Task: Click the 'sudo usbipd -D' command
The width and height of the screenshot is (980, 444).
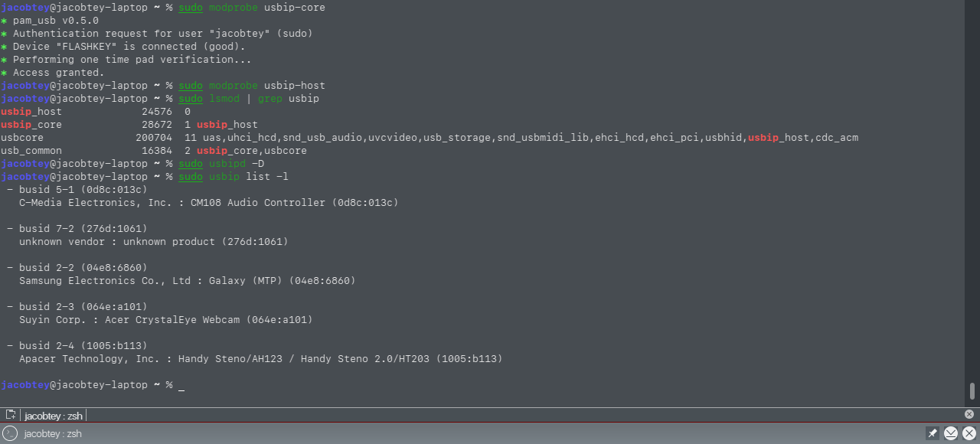Action: point(221,164)
